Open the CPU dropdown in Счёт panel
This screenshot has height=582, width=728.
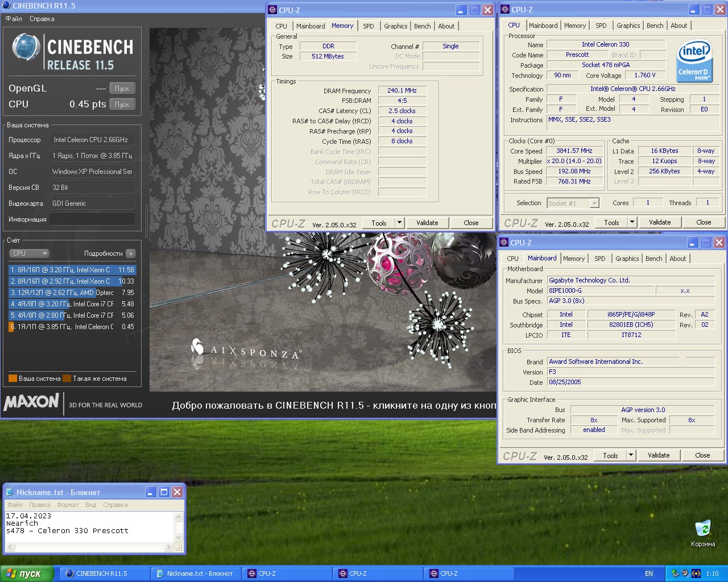[x=30, y=253]
